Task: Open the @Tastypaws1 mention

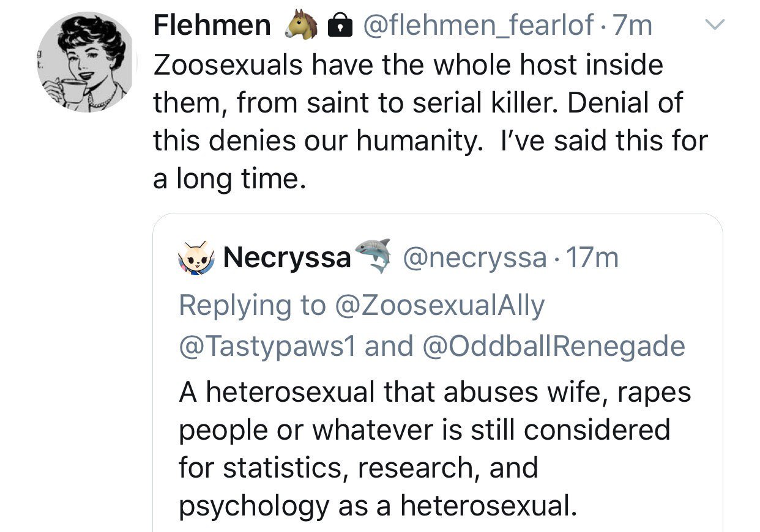Action: pos(267,347)
